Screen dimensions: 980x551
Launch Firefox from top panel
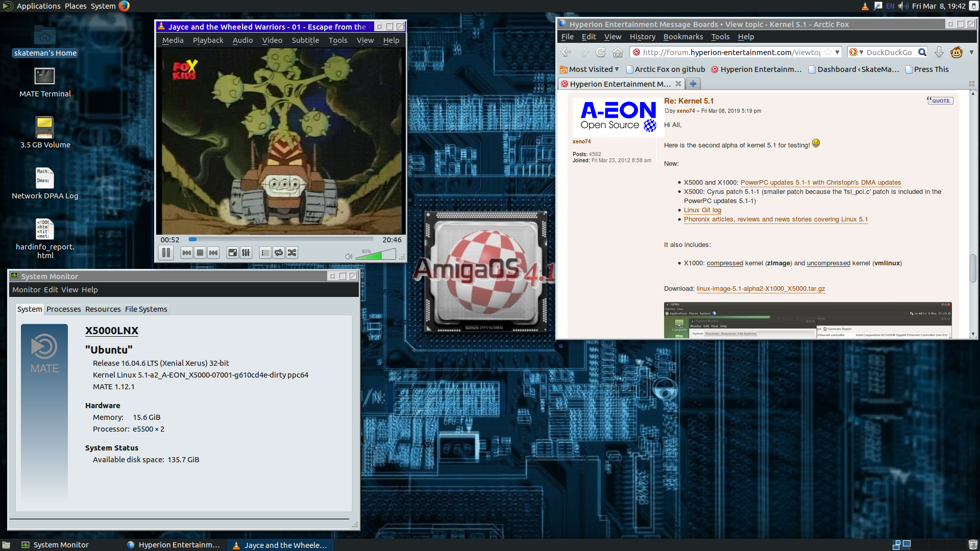(x=124, y=6)
